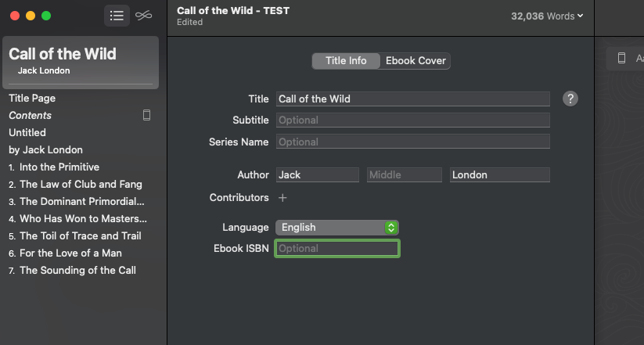Click the preview device phone icon
This screenshot has height=345, width=644.
622,58
